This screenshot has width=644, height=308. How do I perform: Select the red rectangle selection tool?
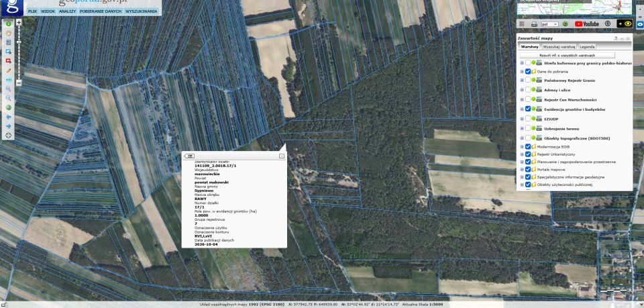pyautogui.click(x=8, y=61)
